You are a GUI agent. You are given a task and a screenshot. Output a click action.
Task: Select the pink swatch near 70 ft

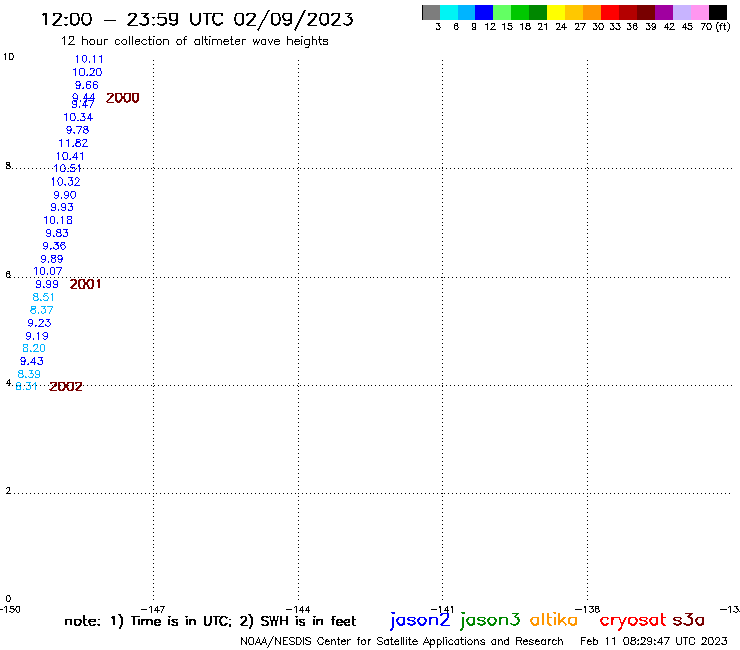700,12
